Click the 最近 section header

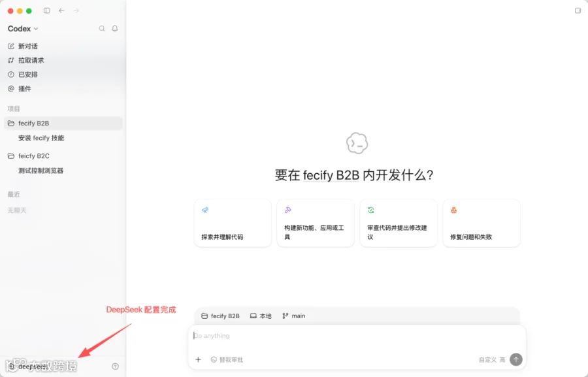[x=14, y=194]
